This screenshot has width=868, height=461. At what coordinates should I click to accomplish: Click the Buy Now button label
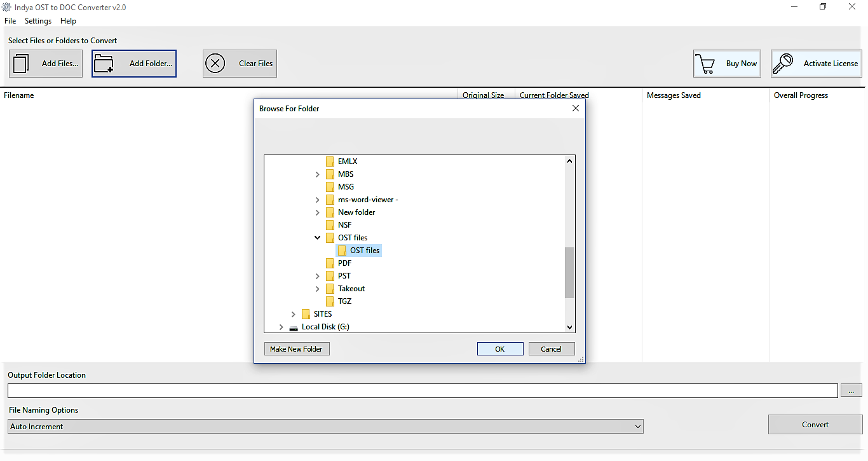click(742, 64)
